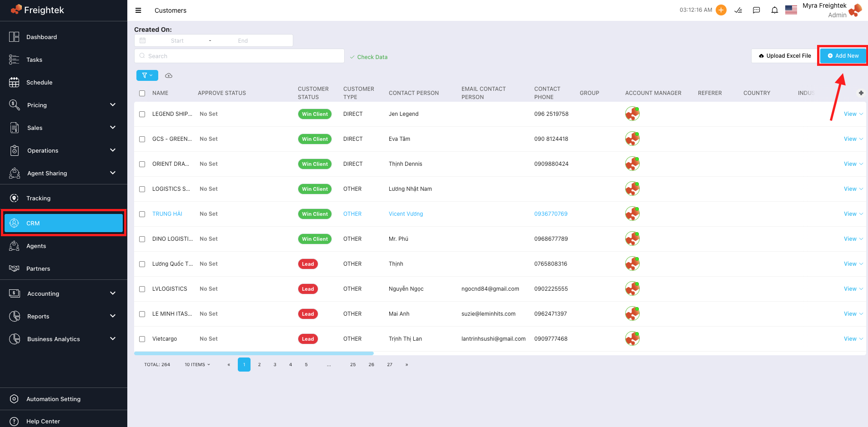Click the add column plus icon
This screenshot has height=427, width=868.
tap(861, 93)
